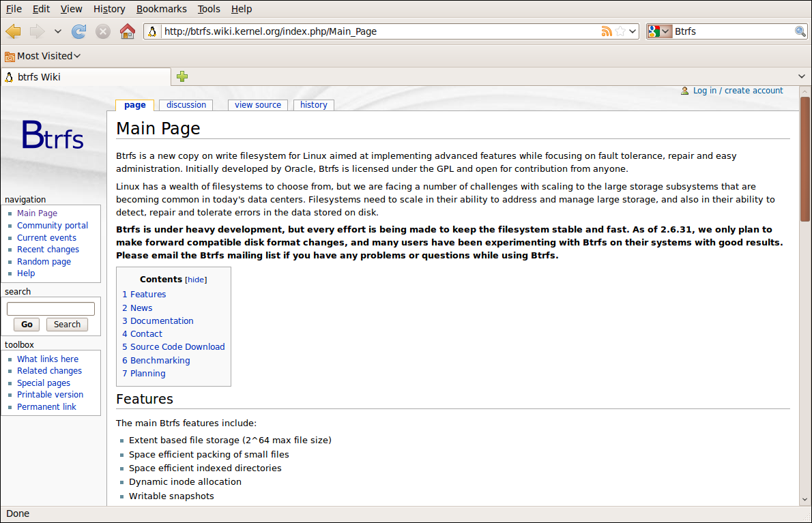Switch to the page tab
Image resolution: width=812 pixels, height=523 pixels.
pos(134,105)
